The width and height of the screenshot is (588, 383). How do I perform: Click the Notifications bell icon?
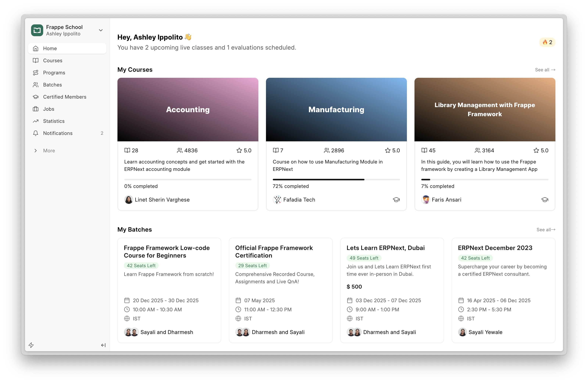pyautogui.click(x=36, y=133)
